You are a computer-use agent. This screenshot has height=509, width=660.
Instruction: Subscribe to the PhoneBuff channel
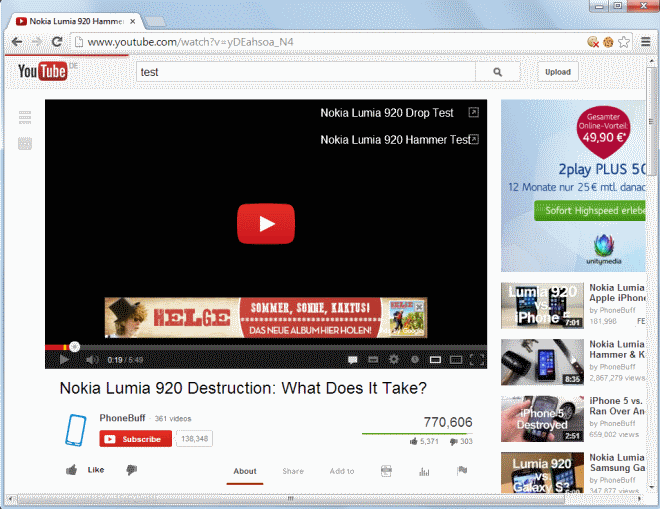(136, 439)
